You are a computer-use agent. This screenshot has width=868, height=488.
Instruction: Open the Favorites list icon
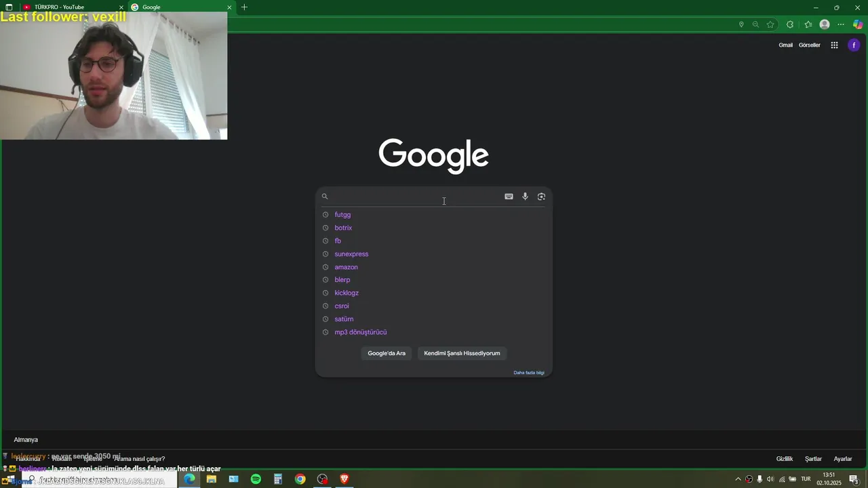point(808,24)
